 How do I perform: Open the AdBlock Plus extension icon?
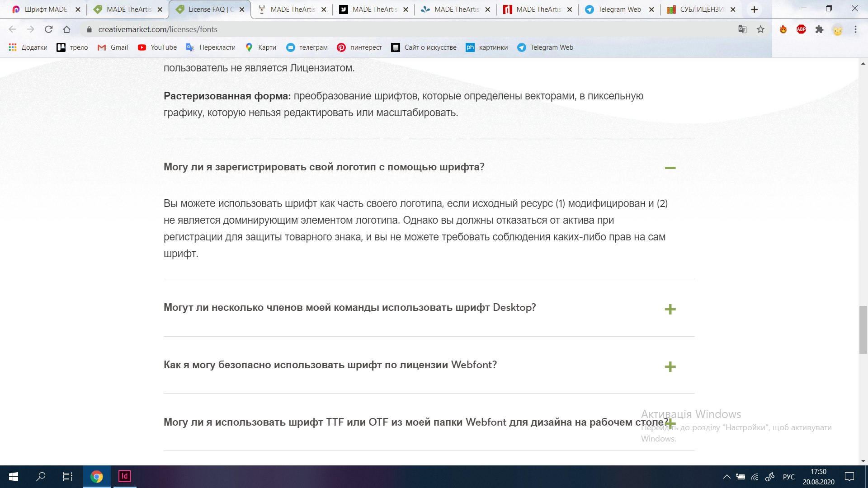[x=801, y=29]
